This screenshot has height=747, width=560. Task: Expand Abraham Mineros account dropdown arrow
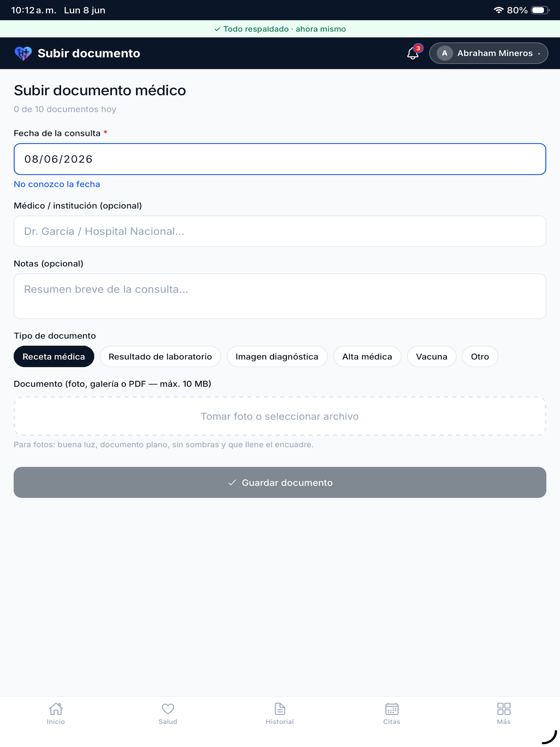[539, 54]
